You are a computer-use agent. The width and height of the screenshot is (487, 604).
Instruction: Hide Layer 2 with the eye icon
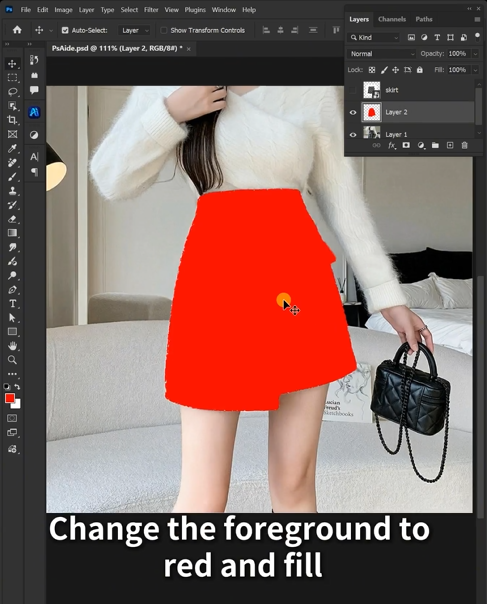tap(353, 112)
